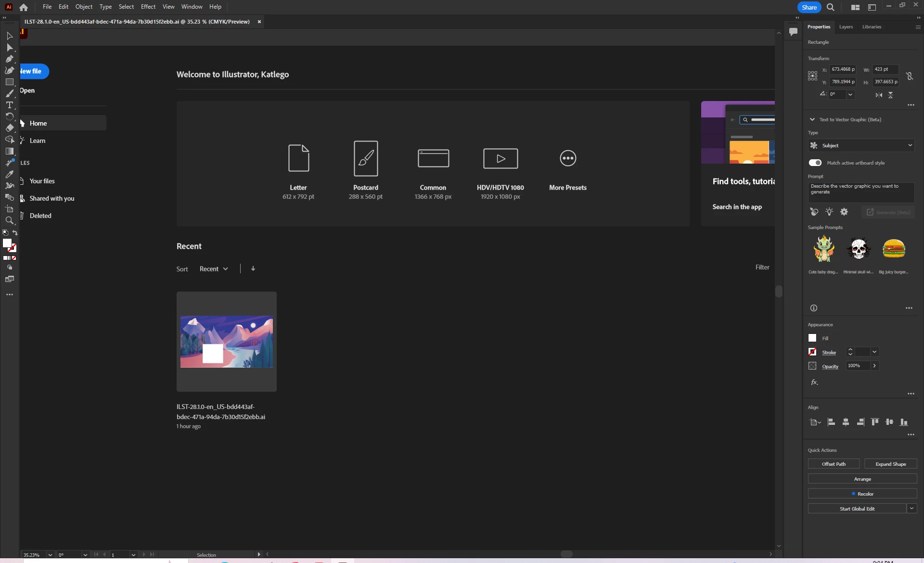Swap fill and stroke colors icon
924x563 pixels.
click(15, 233)
